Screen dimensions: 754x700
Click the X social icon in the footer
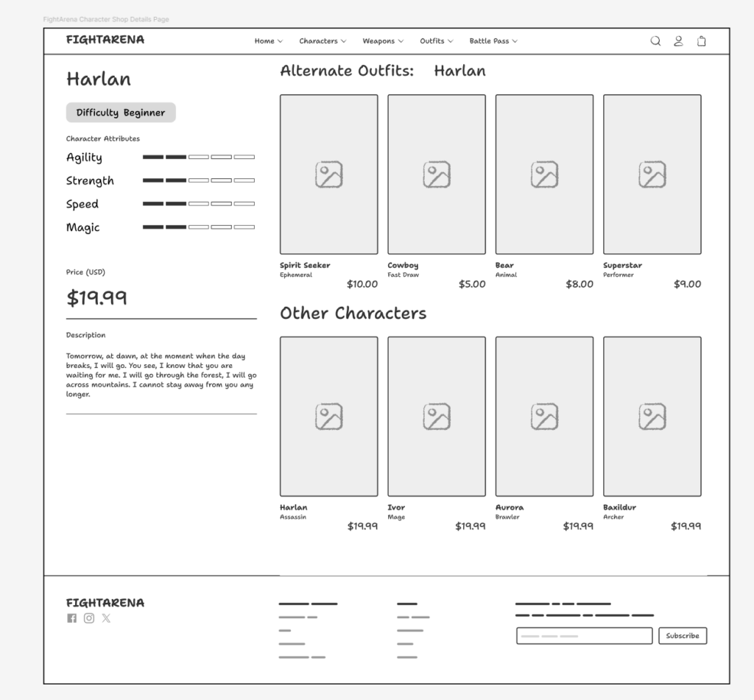point(106,618)
